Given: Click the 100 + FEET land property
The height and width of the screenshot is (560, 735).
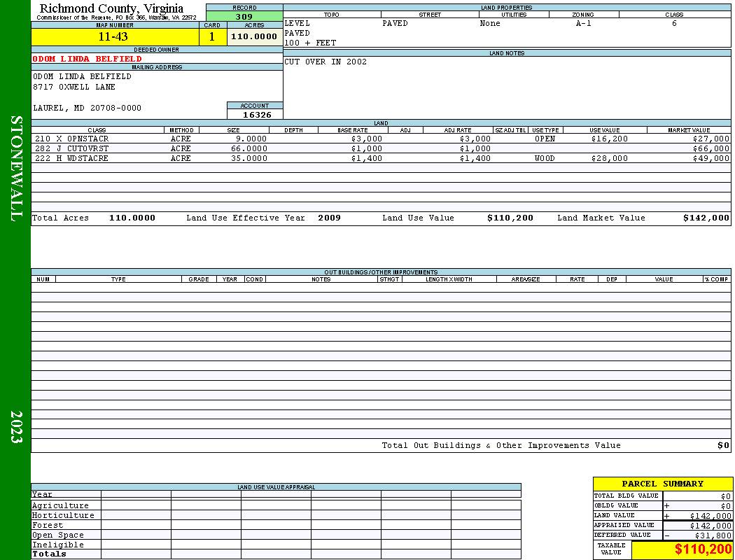Looking at the screenshot, I should click(310, 43).
